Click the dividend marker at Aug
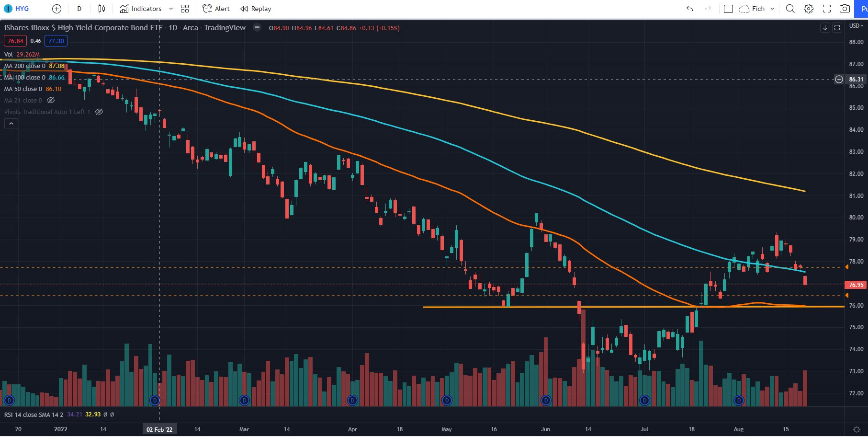 pos(739,400)
